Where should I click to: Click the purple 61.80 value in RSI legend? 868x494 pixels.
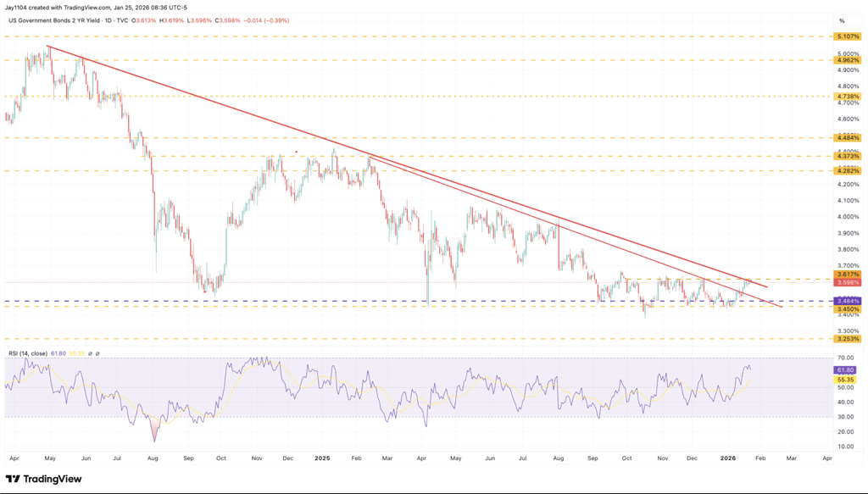coord(58,353)
